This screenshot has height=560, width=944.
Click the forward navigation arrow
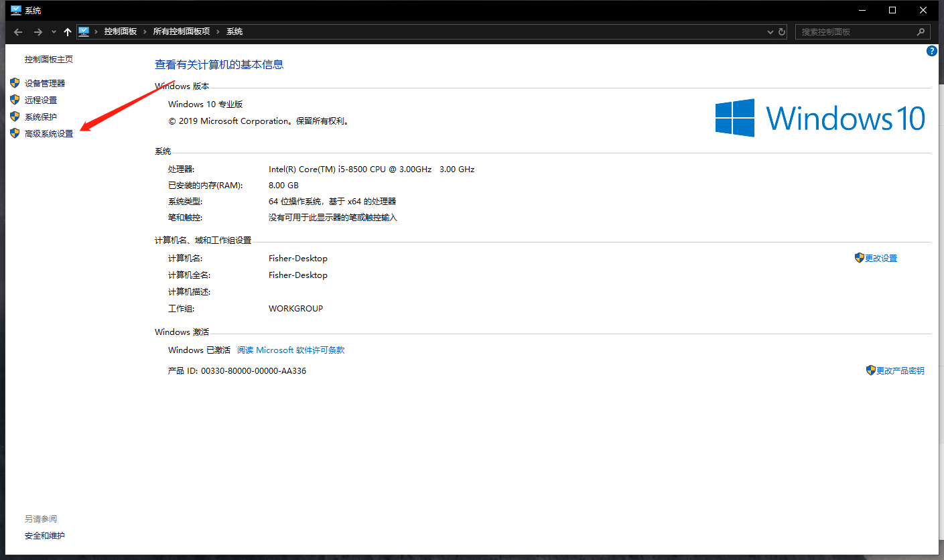[x=38, y=32]
